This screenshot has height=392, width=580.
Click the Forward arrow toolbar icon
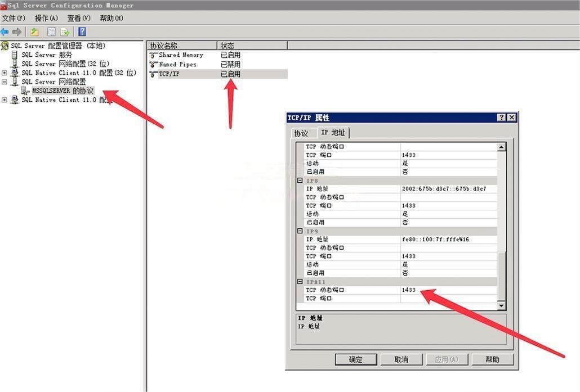[17, 31]
